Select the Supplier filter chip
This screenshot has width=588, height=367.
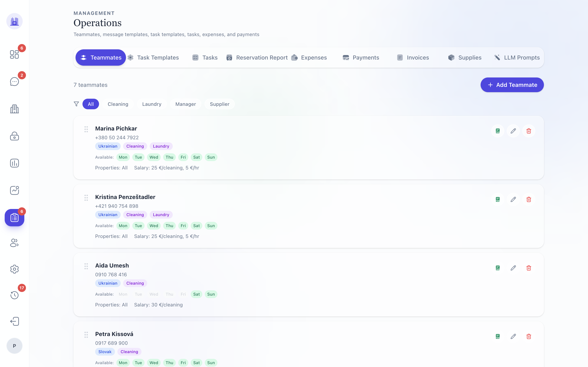(x=219, y=104)
